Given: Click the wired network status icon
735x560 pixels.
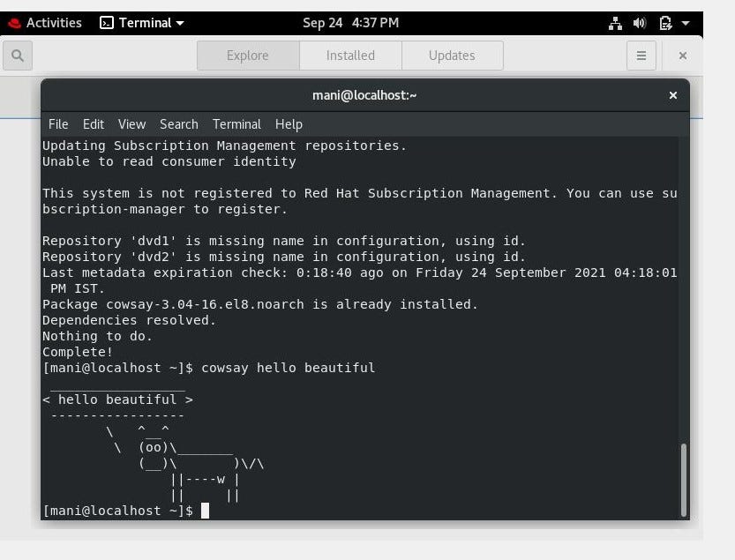Looking at the screenshot, I should [x=615, y=23].
